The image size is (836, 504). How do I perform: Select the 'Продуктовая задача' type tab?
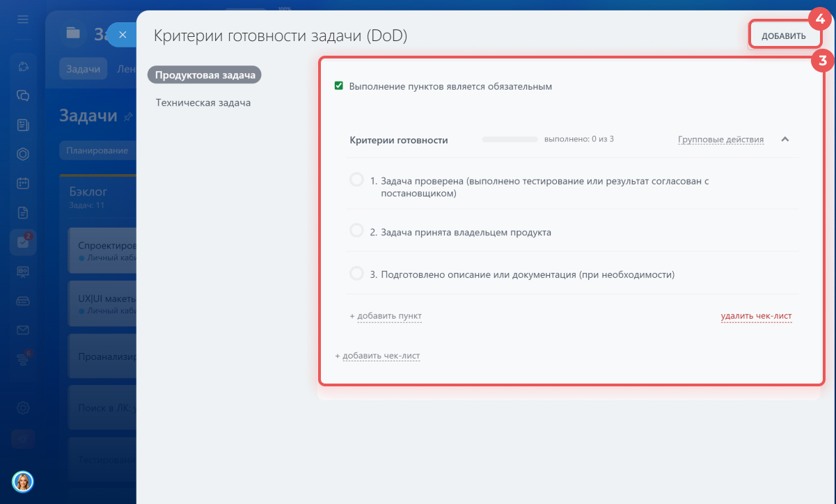(204, 75)
